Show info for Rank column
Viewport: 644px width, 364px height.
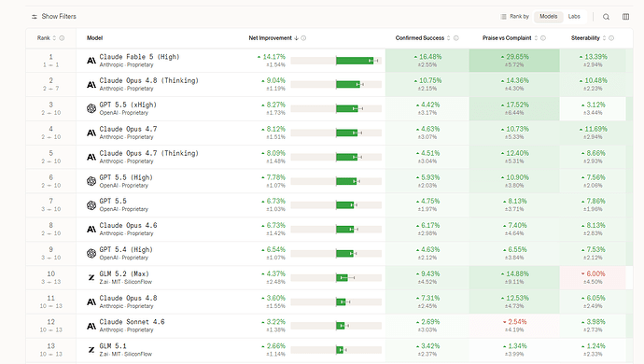[x=62, y=38]
